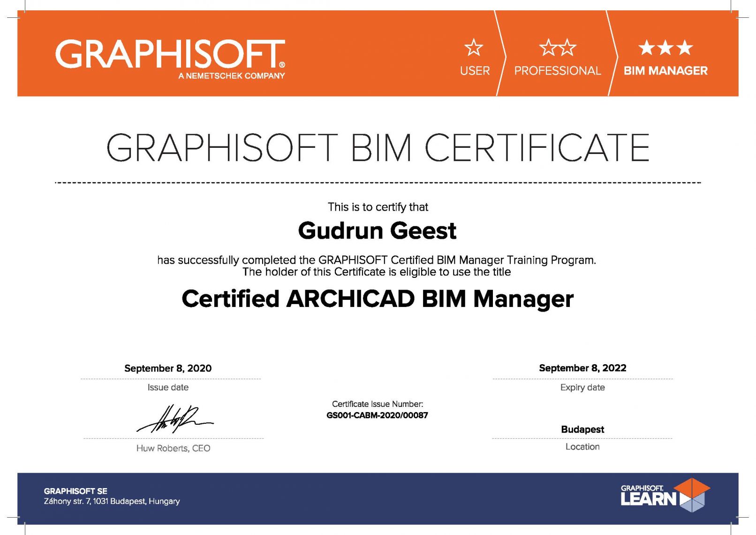Expand the Issue date section

[167, 388]
